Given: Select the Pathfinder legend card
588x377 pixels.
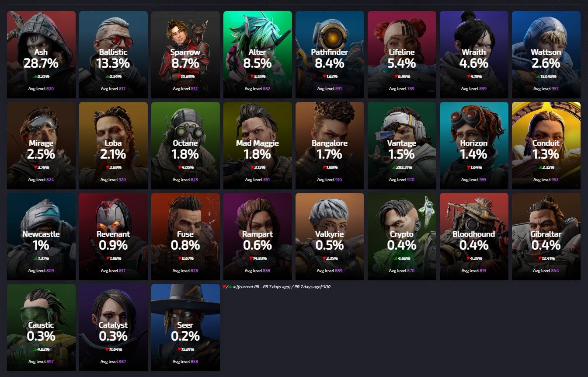Looking at the screenshot, I should tap(330, 55).
